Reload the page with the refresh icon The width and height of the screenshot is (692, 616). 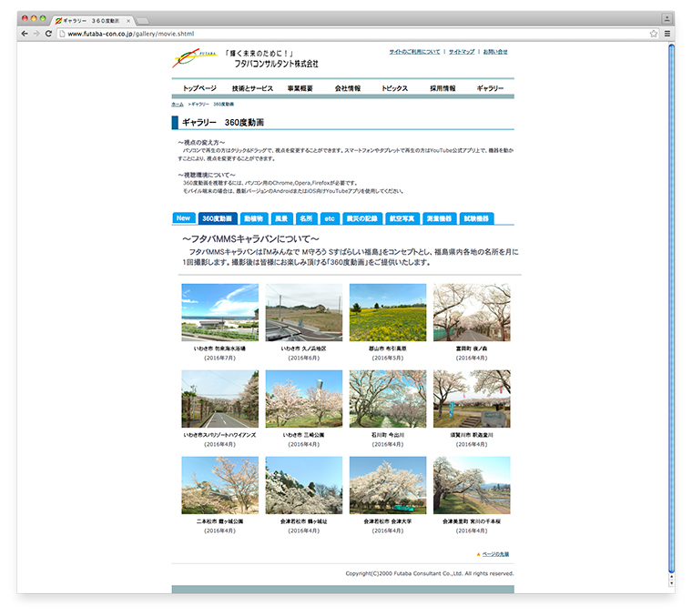click(x=48, y=34)
